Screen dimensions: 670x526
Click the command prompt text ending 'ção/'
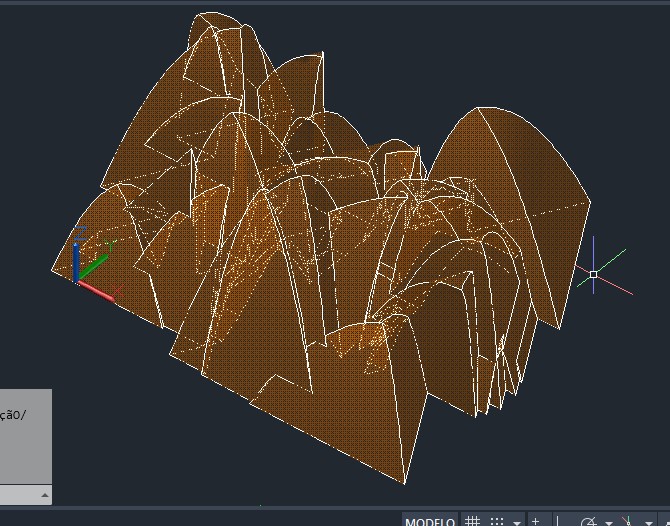[x=13, y=415]
